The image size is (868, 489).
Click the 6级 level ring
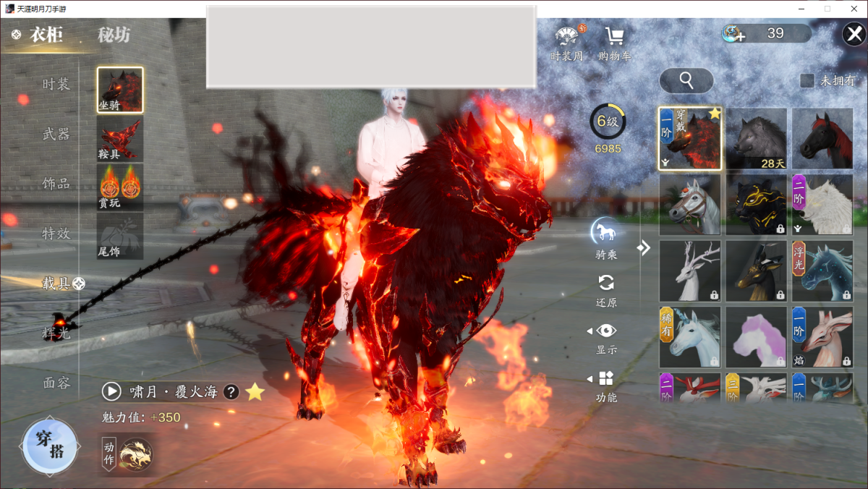coord(608,122)
